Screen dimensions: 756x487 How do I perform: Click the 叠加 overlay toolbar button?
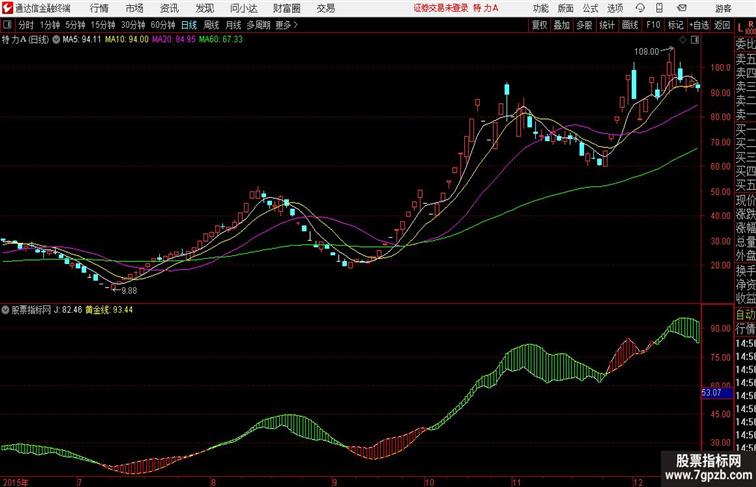(562, 25)
